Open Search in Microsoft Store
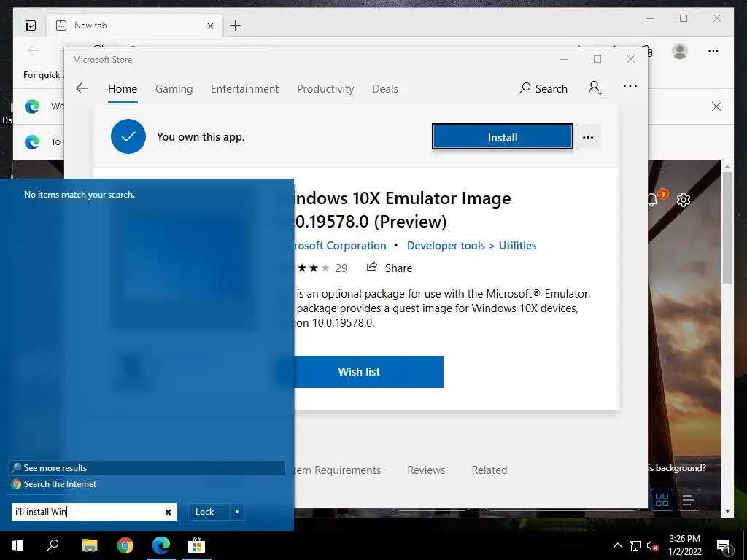 pos(543,88)
